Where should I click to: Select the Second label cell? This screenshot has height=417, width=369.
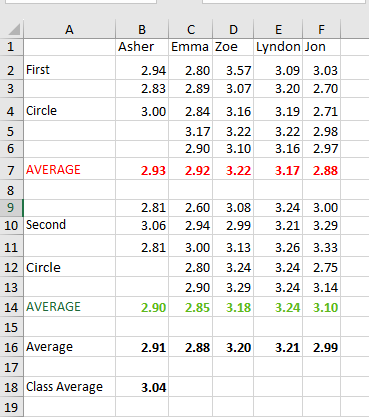point(69,226)
